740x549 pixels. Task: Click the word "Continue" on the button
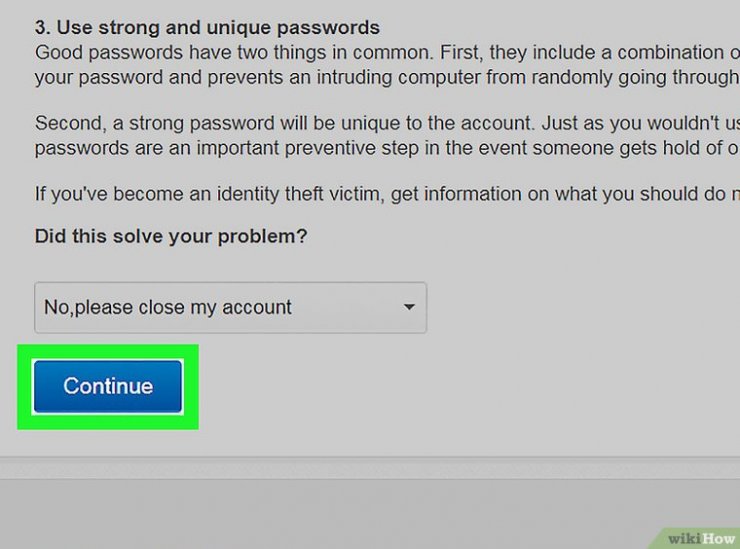(108, 387)
